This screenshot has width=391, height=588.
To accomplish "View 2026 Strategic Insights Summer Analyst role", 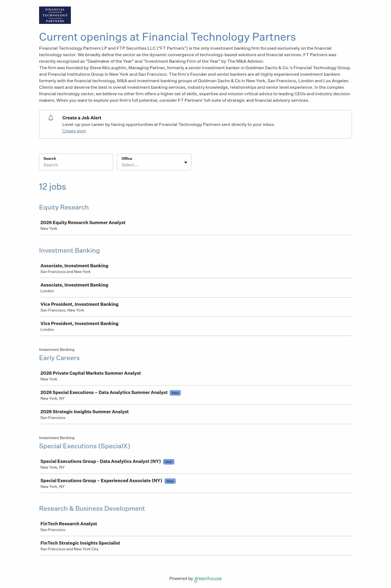I will pyautogui.click(x=84, y=412).
